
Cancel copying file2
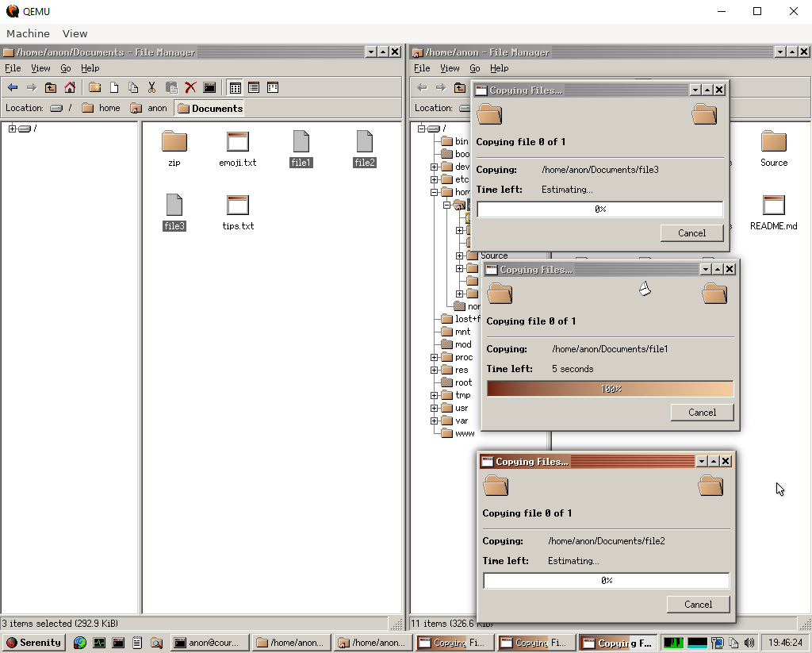coord(698,604)
